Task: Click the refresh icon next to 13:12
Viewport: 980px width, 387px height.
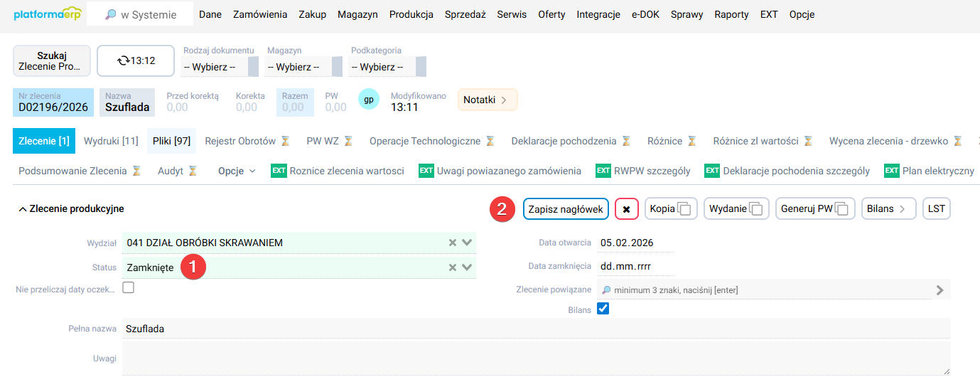Action: pos(124,60)
